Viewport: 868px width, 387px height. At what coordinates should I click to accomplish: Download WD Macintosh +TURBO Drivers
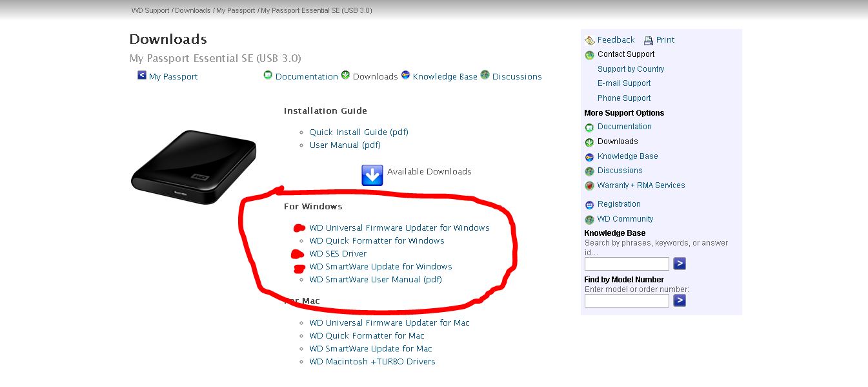[372, 361]
